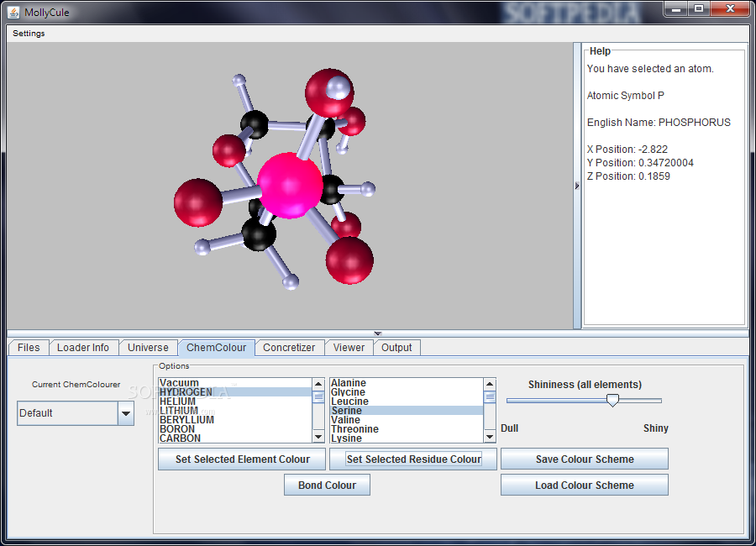Select Lysine in the residue list

pyautogui.click(x=406, y=438)
